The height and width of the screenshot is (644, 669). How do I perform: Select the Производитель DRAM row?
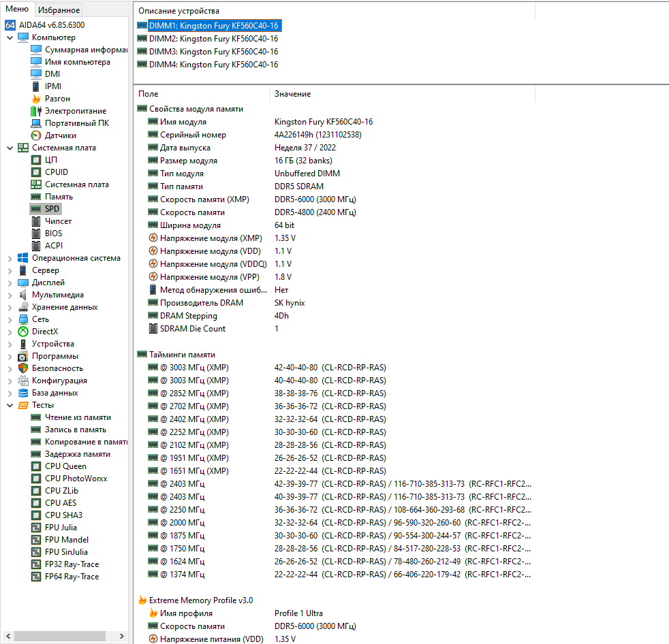334,303
